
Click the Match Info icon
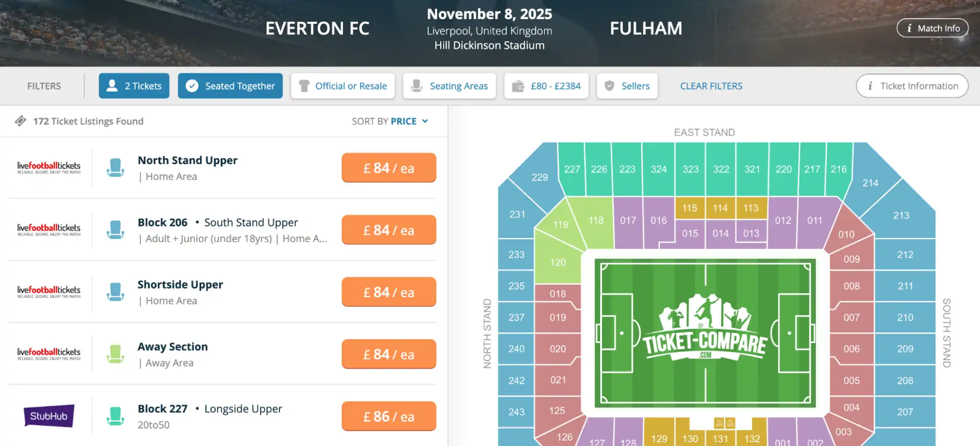click(910, 28)
